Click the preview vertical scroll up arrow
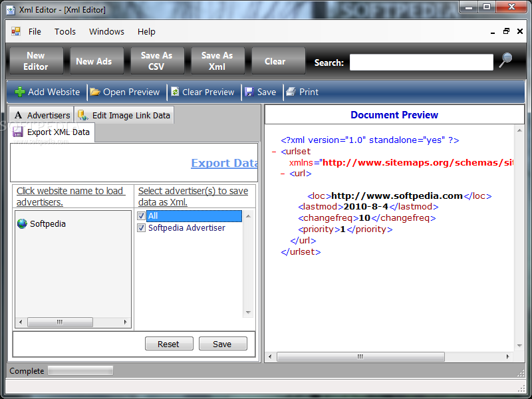 pos(519,130)
